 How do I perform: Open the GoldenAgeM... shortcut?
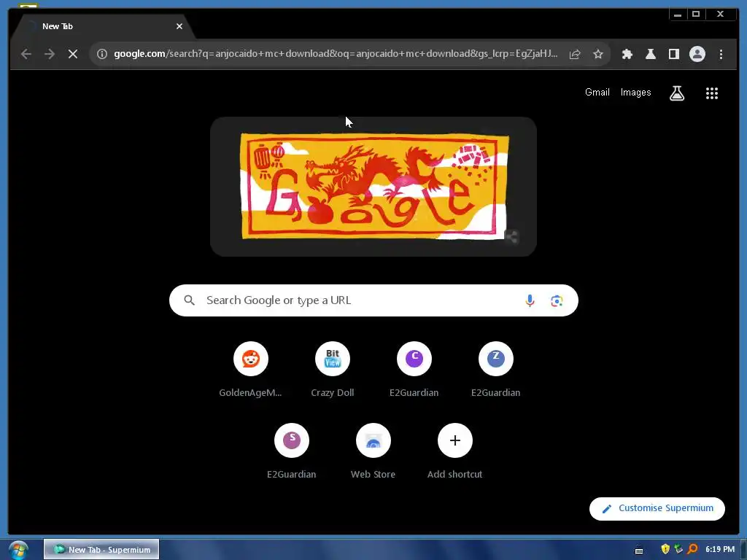pyautogui.click(x=251, y=370)
